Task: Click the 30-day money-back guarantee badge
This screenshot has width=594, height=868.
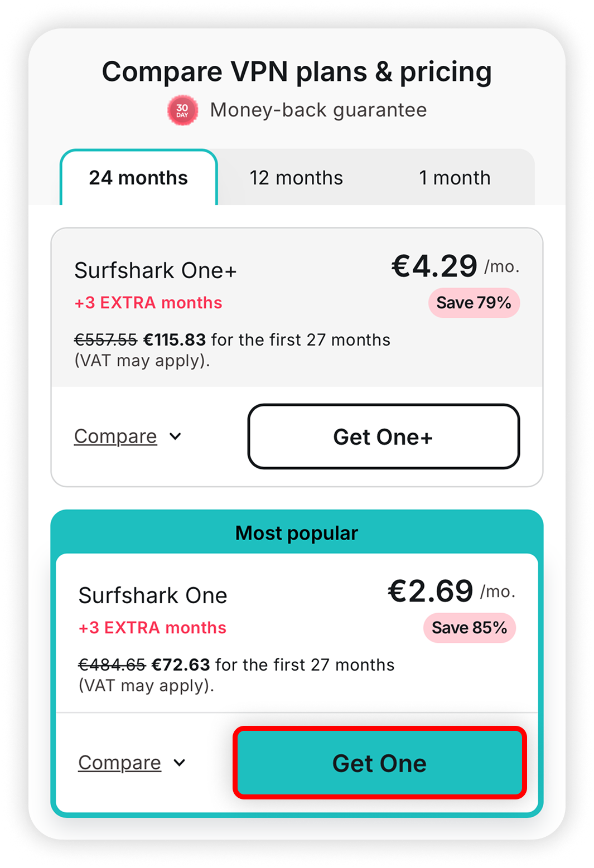Action: coord(182,110)
